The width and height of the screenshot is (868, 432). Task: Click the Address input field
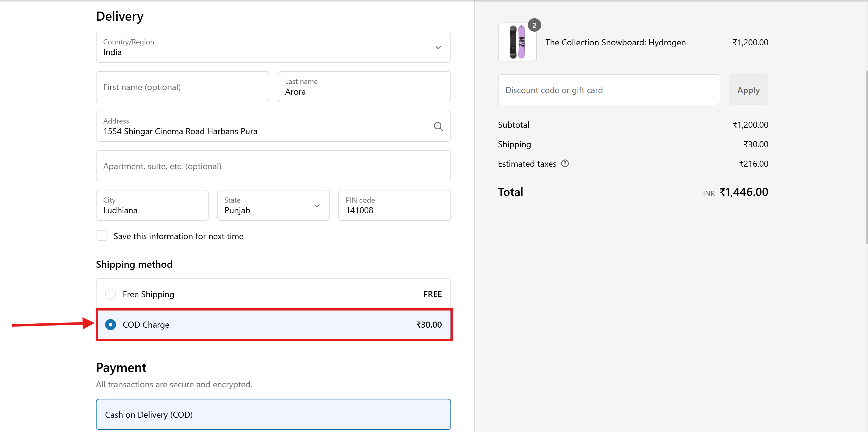tap(263, 127)
